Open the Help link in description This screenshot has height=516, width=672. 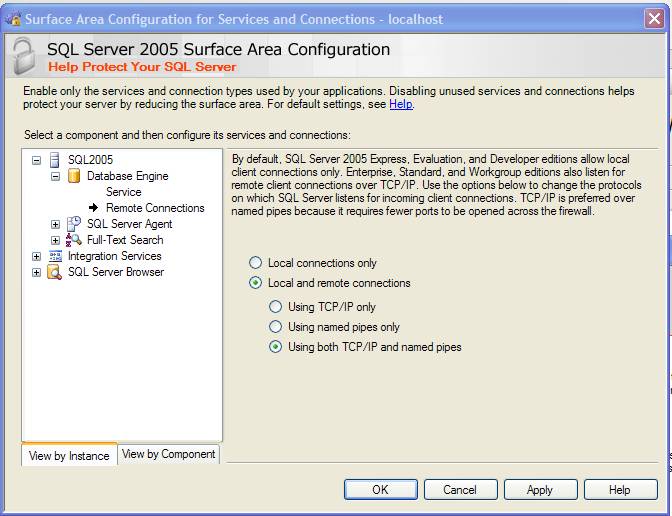(401, 104)
